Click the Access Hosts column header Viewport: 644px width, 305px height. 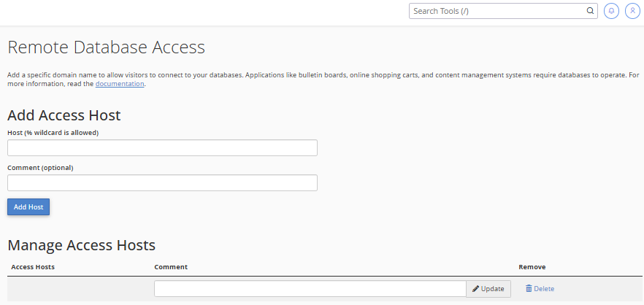coord(33,267)
